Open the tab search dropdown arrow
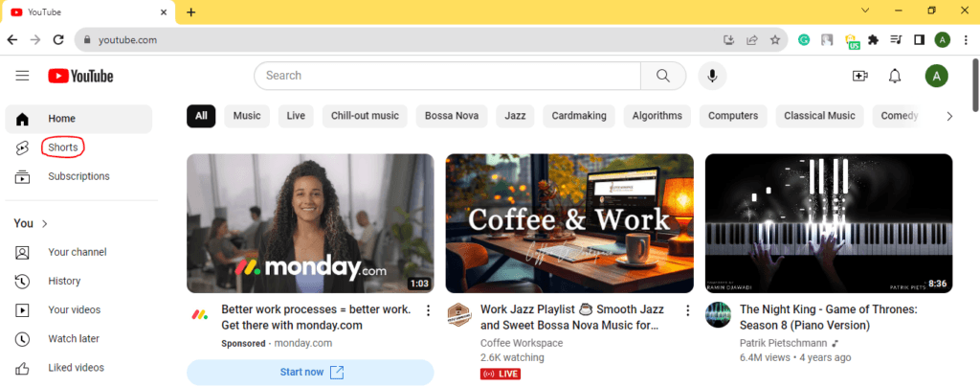Viewport: 980px width, 387px height. [865, 11]
